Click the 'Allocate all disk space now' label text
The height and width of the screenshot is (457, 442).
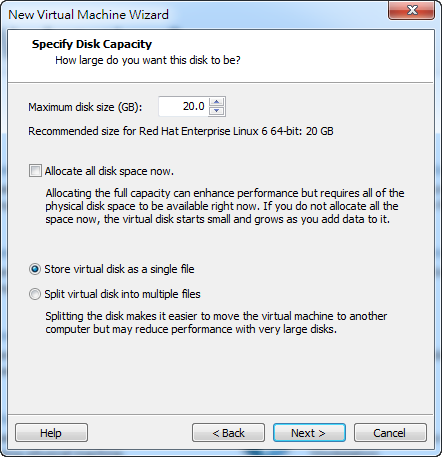(109, 171)
